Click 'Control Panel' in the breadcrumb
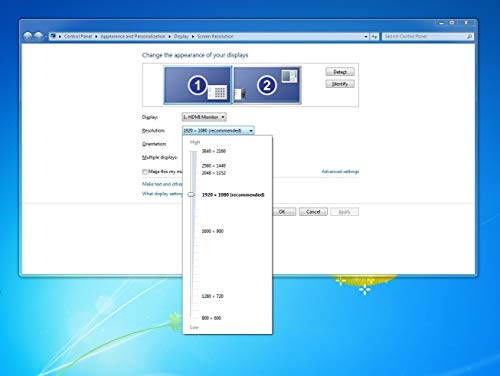Image resolution: width=500 pixels, height=376 pixels. [x=78, y=36]
